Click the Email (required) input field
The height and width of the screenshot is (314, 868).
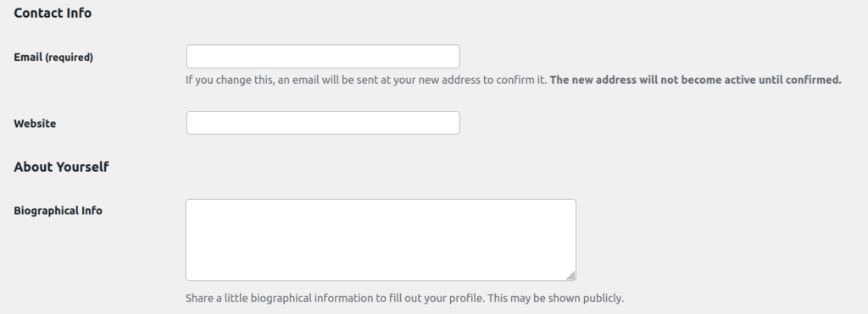point(323,57)
